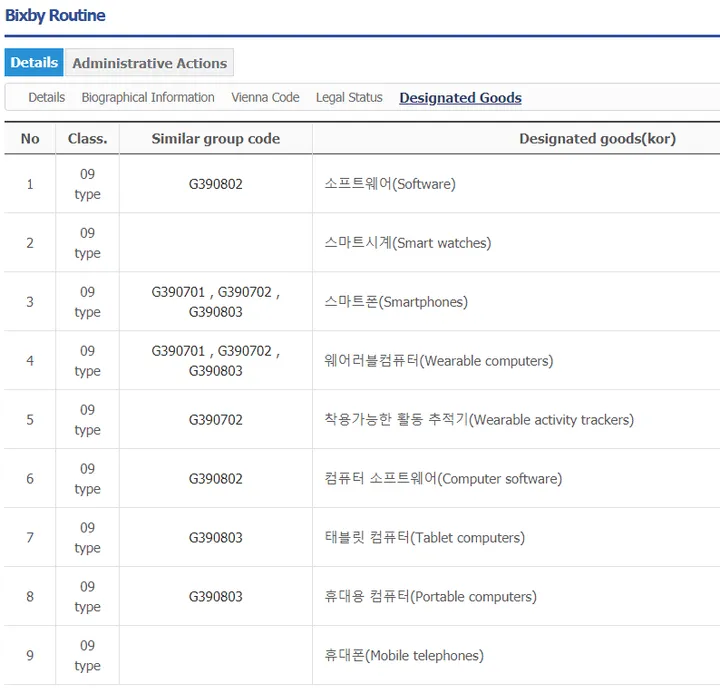Select the Designated Goods section
The width and height of the screenshot is (720, 695).
(x=461, y=98)
